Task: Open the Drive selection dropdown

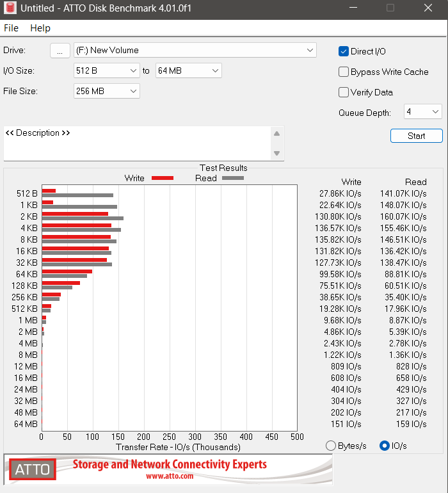Action: [195, 51]
